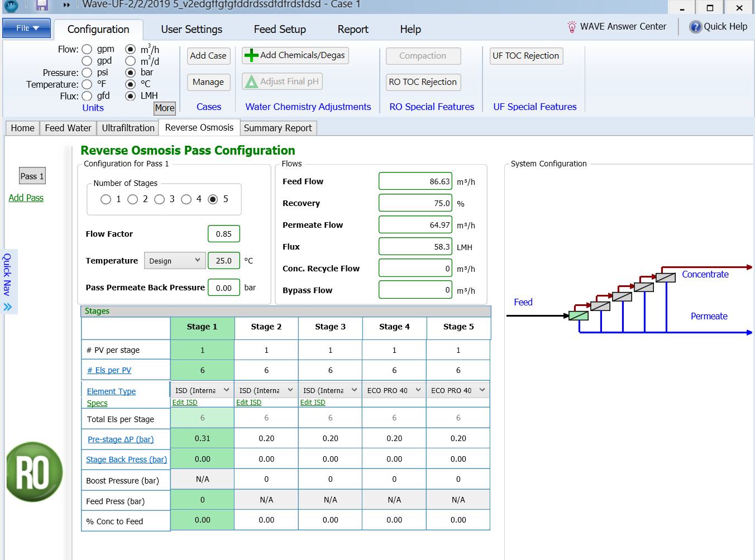Open the # Els per PV link

coord(109,370)
